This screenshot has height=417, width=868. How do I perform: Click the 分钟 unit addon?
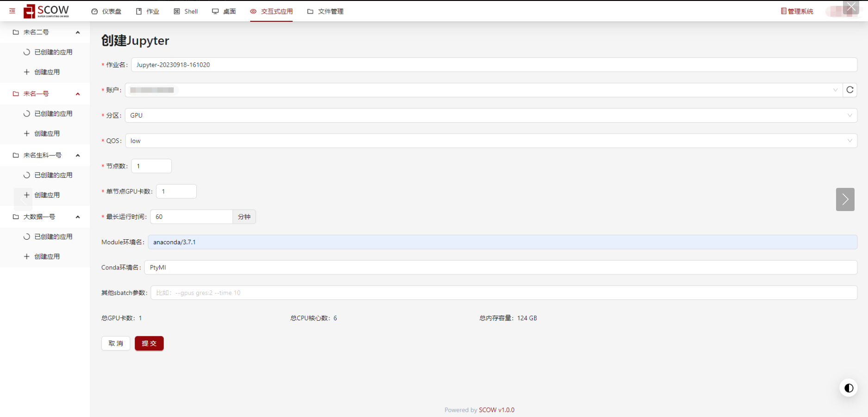tap(244, 217)
